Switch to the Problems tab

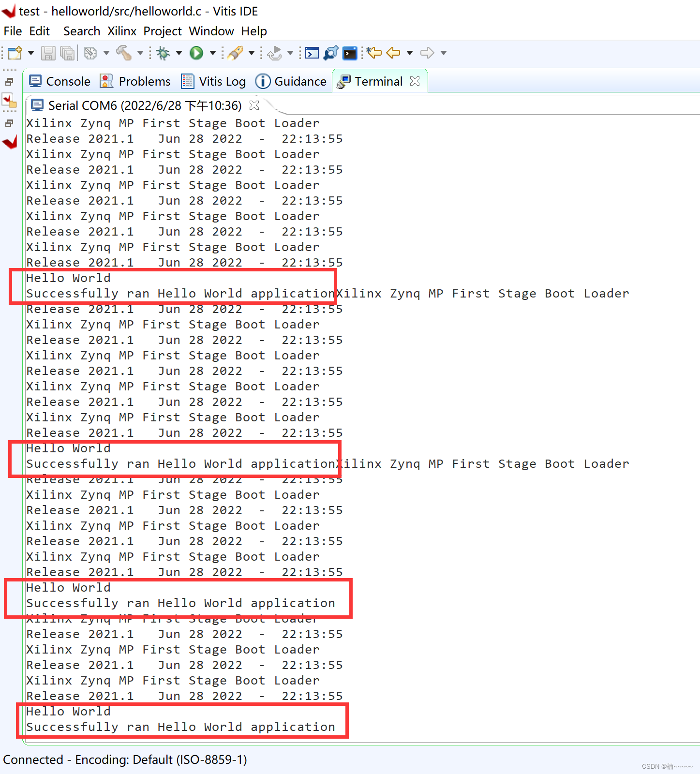coord(135,81)
